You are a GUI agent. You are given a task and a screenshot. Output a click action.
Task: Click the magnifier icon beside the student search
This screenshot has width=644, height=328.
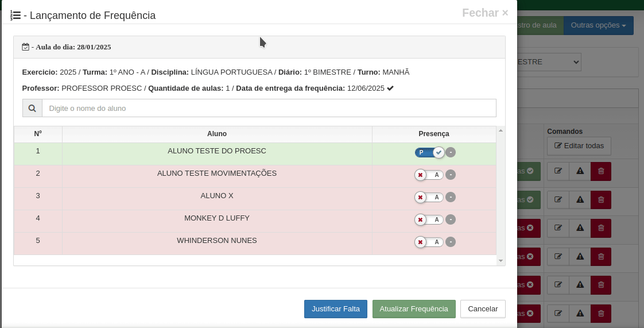[x=32, y=108]
